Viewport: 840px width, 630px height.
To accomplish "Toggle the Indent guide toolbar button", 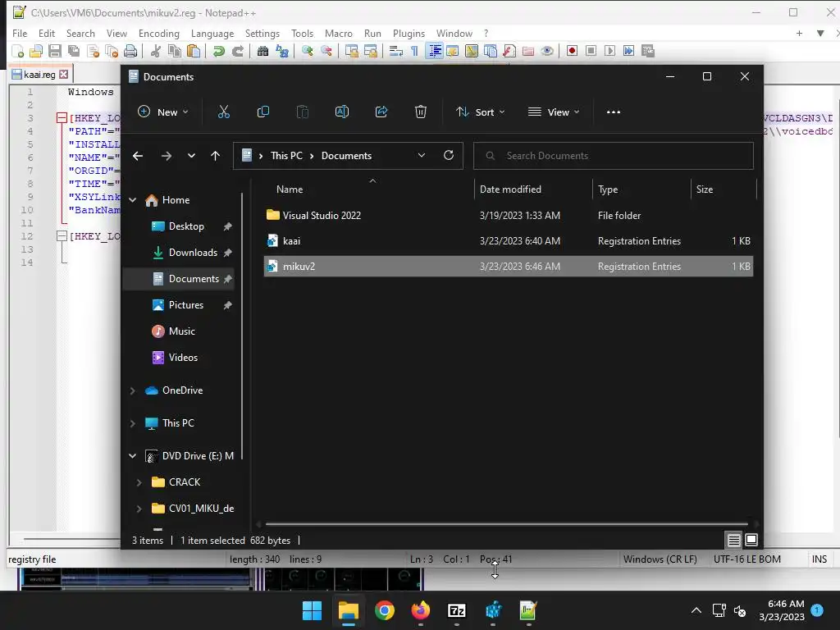I will tap(435, 51).
